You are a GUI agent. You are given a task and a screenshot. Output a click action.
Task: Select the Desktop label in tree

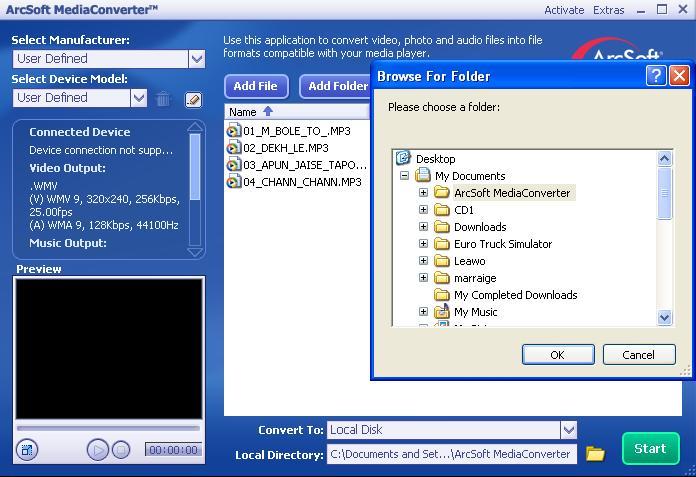click(435, 158)
